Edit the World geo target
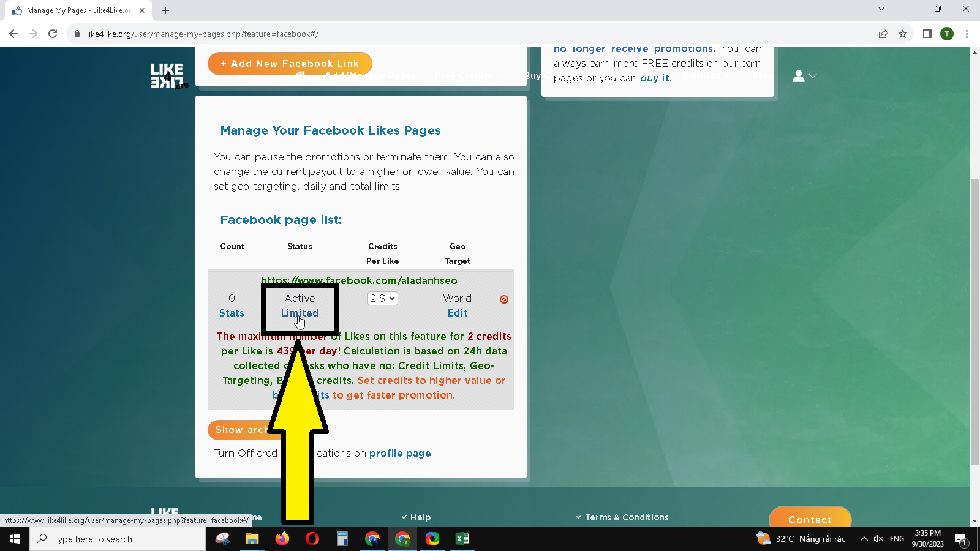Viewport: 980px width, 551px height. (458, 313)
